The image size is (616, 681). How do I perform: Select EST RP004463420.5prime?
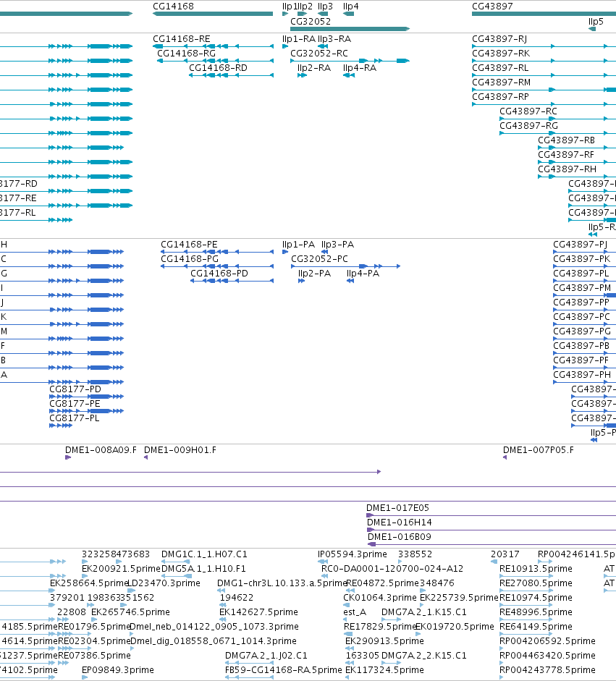point(502,663)
